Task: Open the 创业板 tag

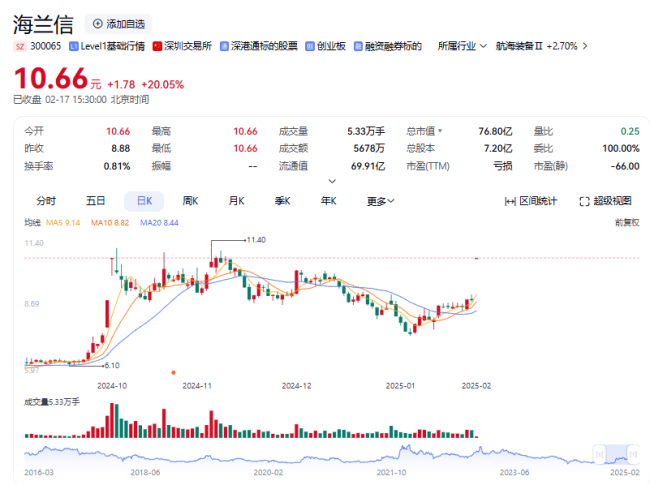Action: [x=326, y=46]
